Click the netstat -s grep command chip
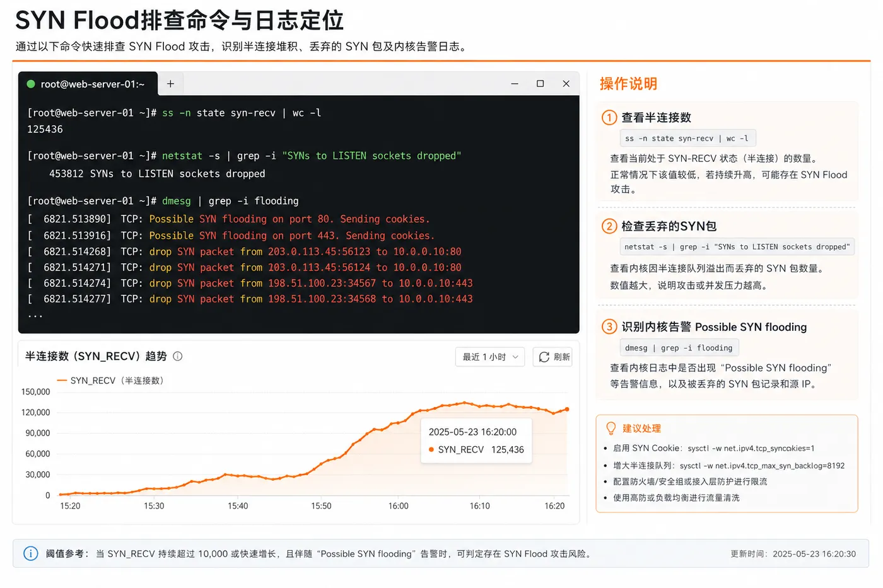The image size is (883, 588). [737, 247]
